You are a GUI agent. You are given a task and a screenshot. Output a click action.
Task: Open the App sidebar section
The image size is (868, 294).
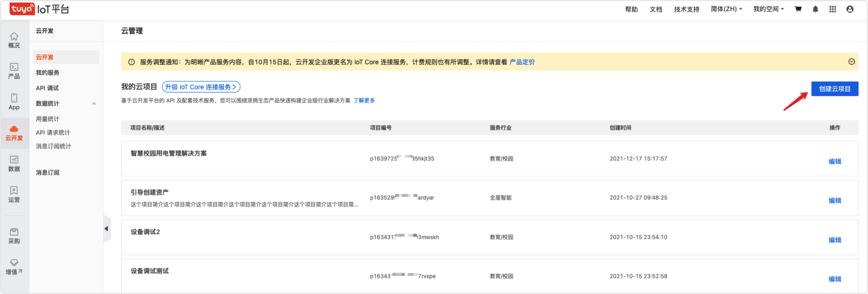pos(14,102)
